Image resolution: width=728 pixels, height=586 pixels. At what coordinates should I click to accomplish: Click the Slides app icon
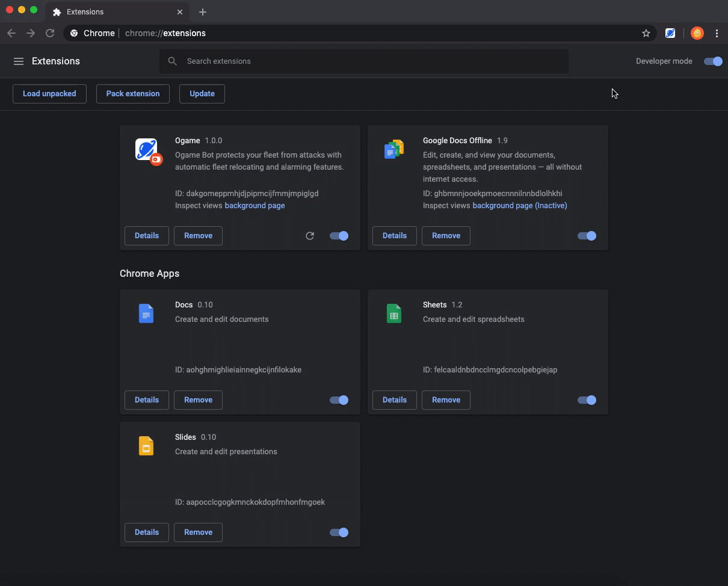(x=146, y=446)
